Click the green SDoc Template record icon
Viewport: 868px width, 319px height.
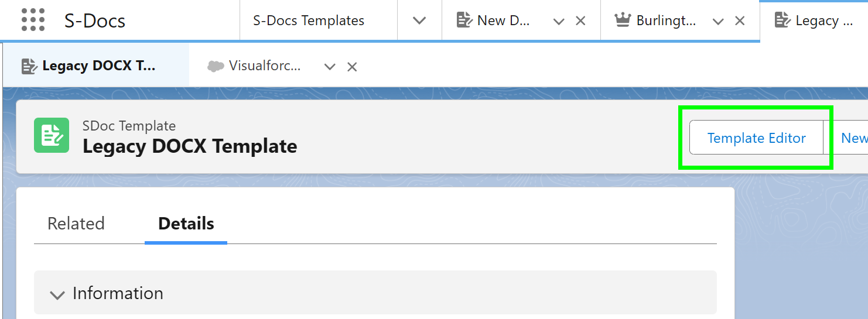click(52, 135)
